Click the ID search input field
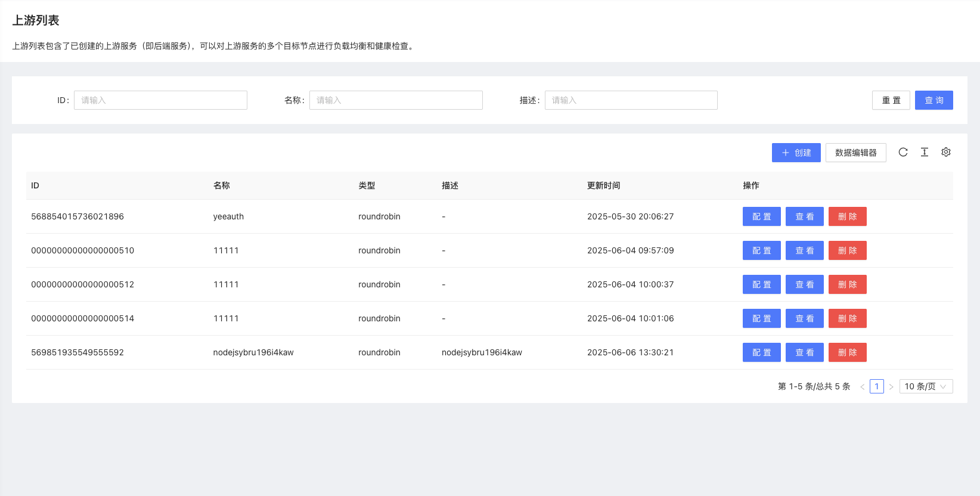This screenshot has height=496, width=980. point(160,100)
